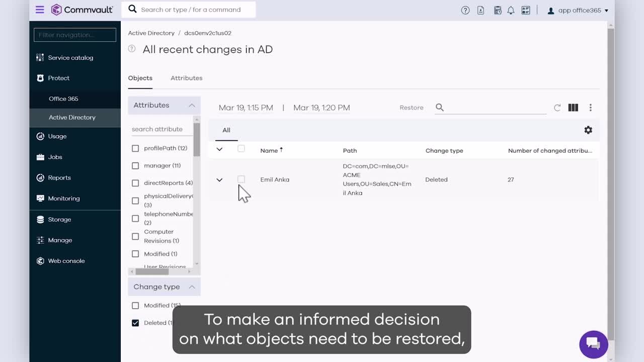This screenshot has width=644, height=362.
Task: Refresh the AD changes table
Action: [x=557, y=108]
